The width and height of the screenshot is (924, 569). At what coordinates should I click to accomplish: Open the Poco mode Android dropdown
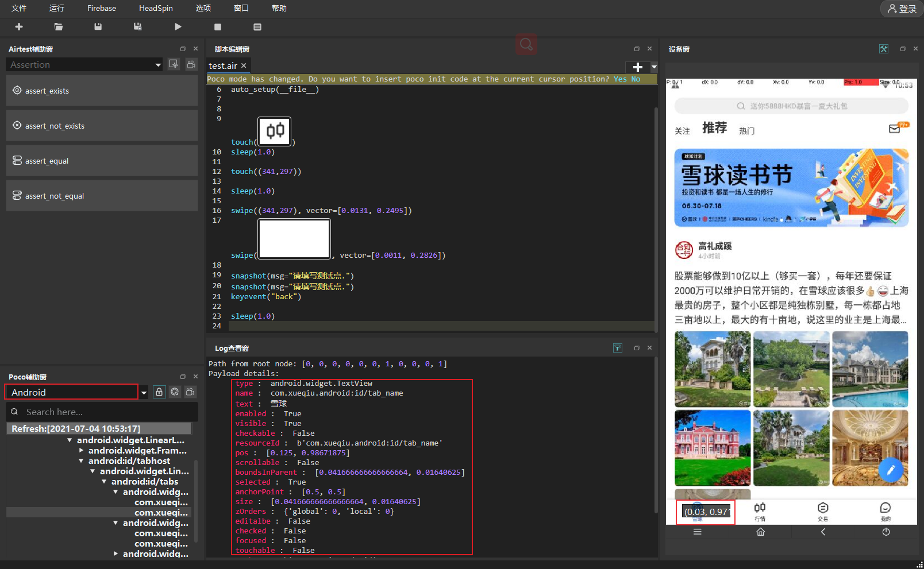76,392
